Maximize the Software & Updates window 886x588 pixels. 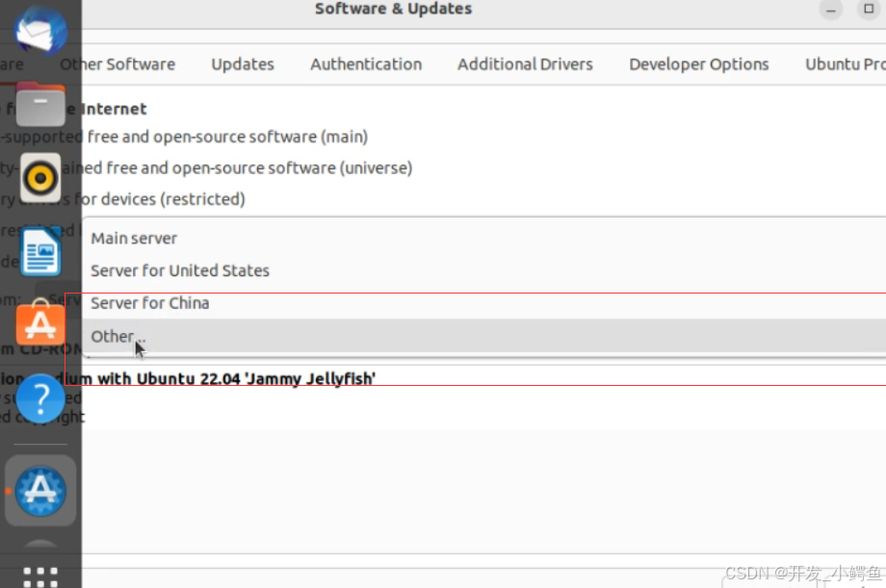(x=869, y=9)
